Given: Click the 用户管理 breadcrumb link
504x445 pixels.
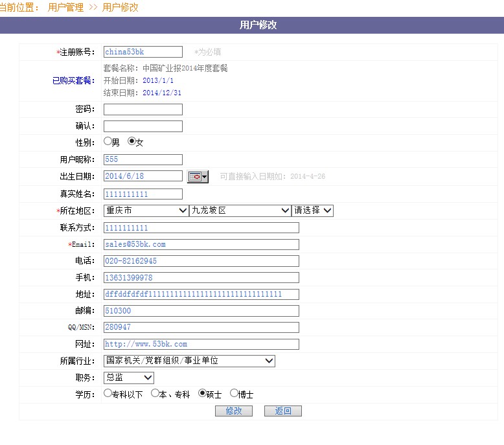Looking at the screenshot, I should click(x=65, y=8).
